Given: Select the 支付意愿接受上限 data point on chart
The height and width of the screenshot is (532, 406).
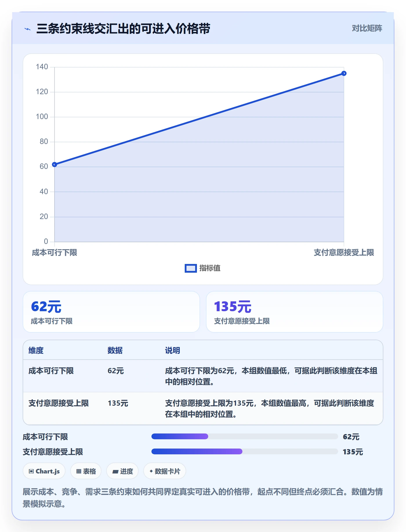Looking at the screenshot, I should (344, 73).
